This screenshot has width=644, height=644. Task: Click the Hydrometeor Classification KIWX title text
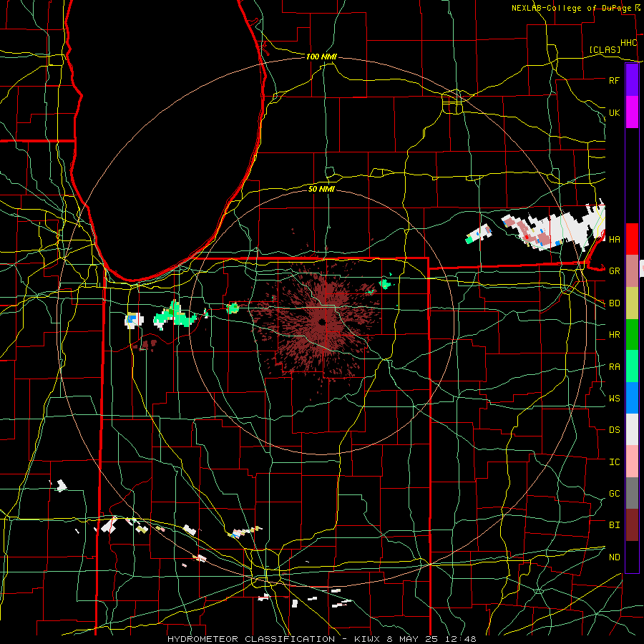(x=321, y=639)
